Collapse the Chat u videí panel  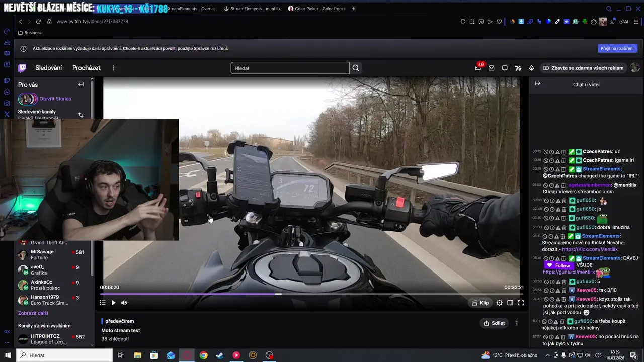click(537, 84)
